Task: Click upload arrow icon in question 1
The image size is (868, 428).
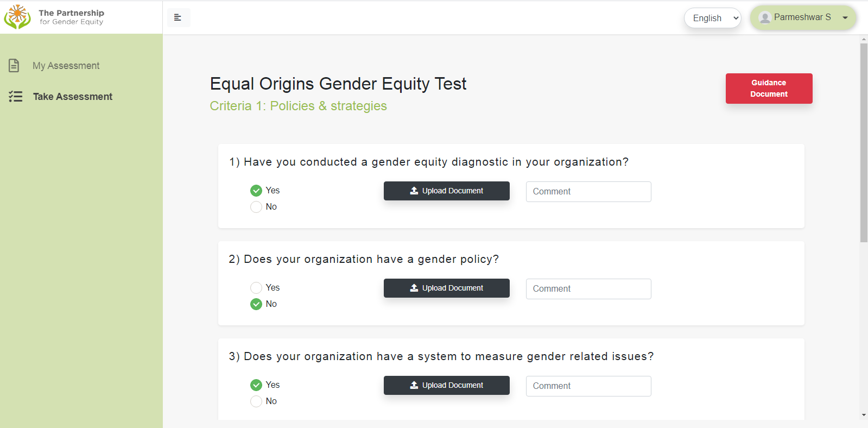Action: (x=414, y=191)
